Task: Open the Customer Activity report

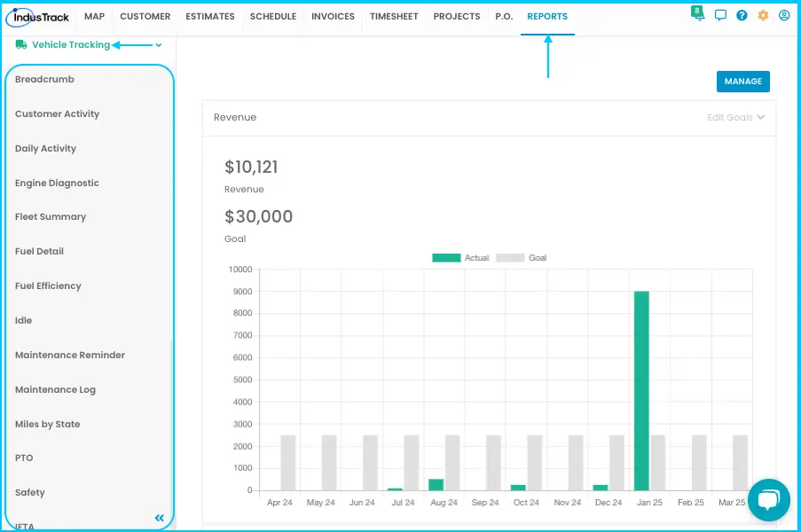Action: pos(57,113)
